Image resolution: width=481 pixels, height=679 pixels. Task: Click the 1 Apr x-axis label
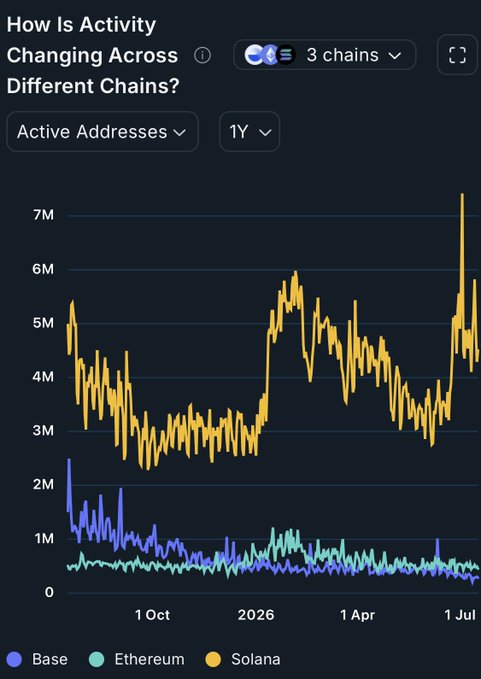click(358, 615)
